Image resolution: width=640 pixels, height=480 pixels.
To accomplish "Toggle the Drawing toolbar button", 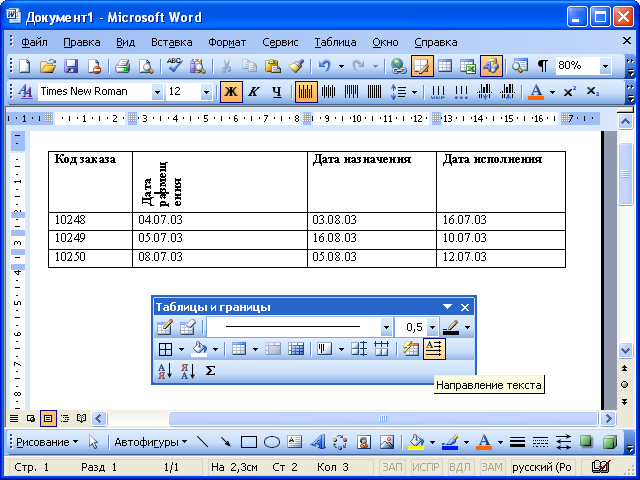I will click(491, 66).
